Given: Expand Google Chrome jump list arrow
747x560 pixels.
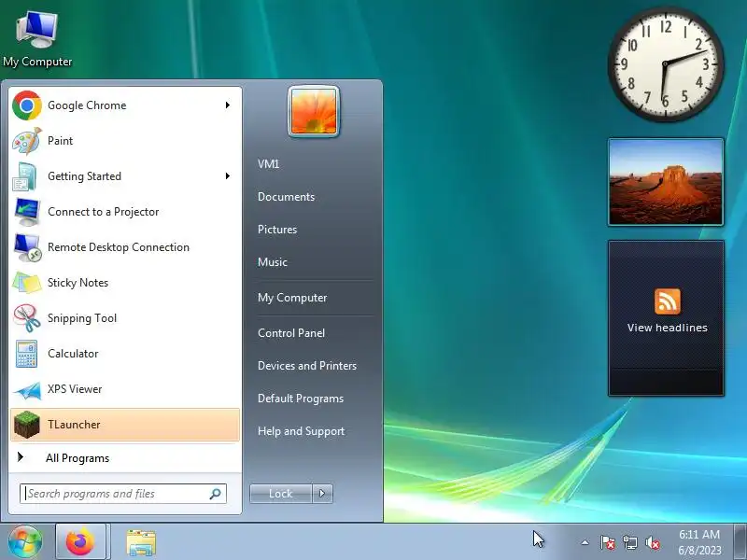Looking at the screenshot, I should coord(228,105).
